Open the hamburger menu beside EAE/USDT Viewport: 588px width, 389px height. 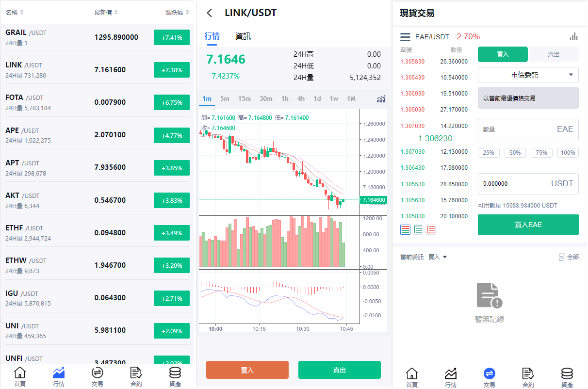[405, 37]
